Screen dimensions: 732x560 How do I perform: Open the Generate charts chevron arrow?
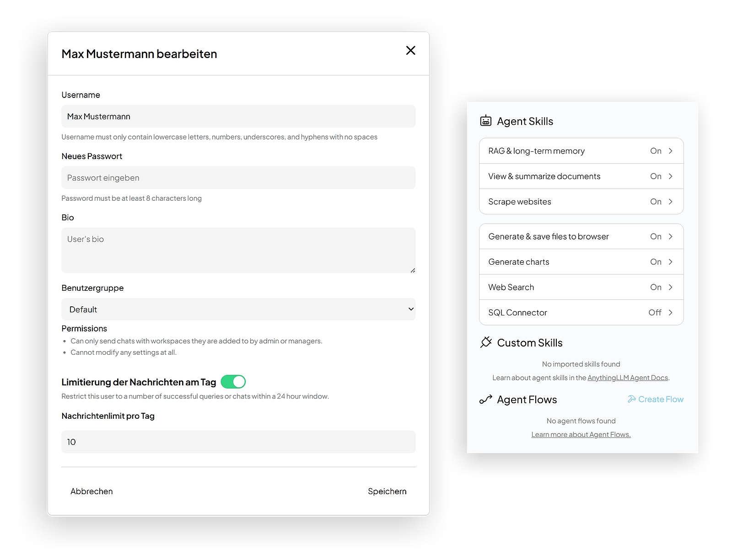(670, 262)
